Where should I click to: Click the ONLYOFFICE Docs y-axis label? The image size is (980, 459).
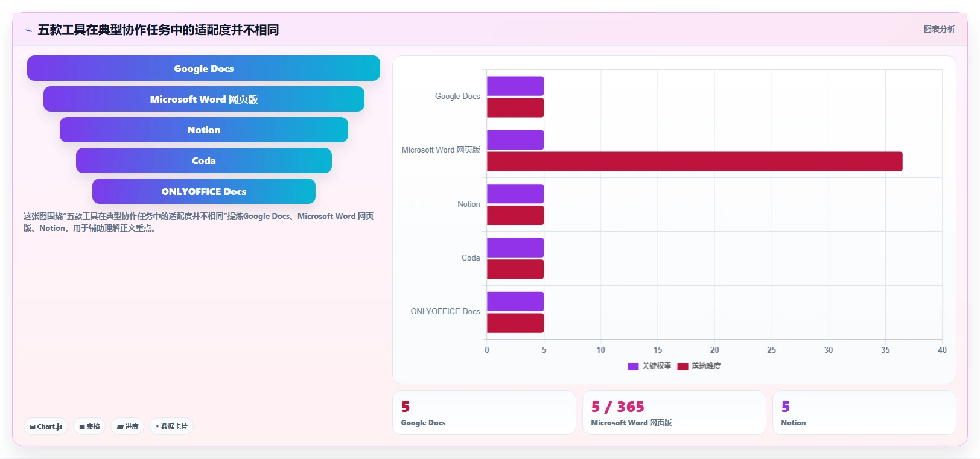click(x=445, y=312)
